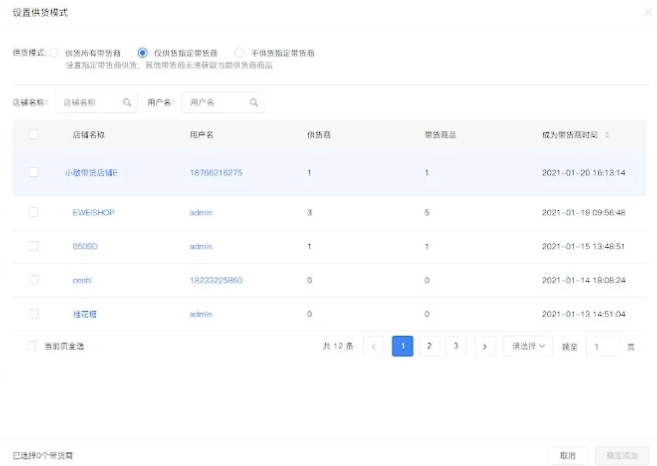
Task: Select 供货所有带货商 radio option
Action: point(54,53)
